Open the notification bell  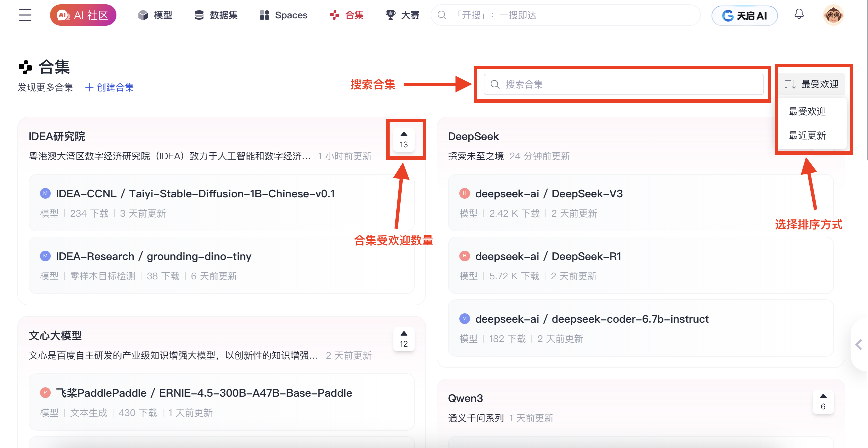coord(799,14)
